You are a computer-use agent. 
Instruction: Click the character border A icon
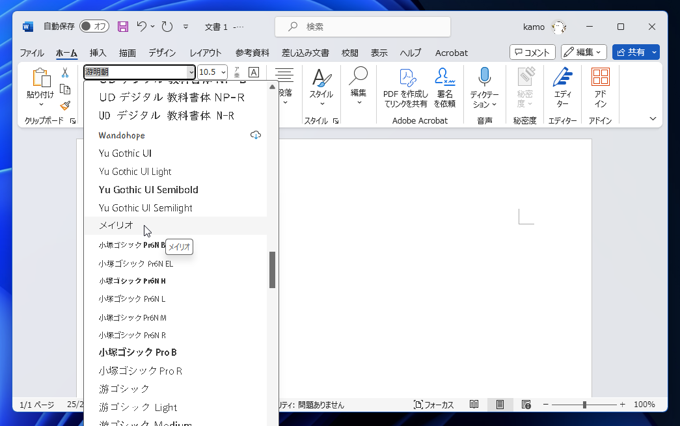point(254,72)
